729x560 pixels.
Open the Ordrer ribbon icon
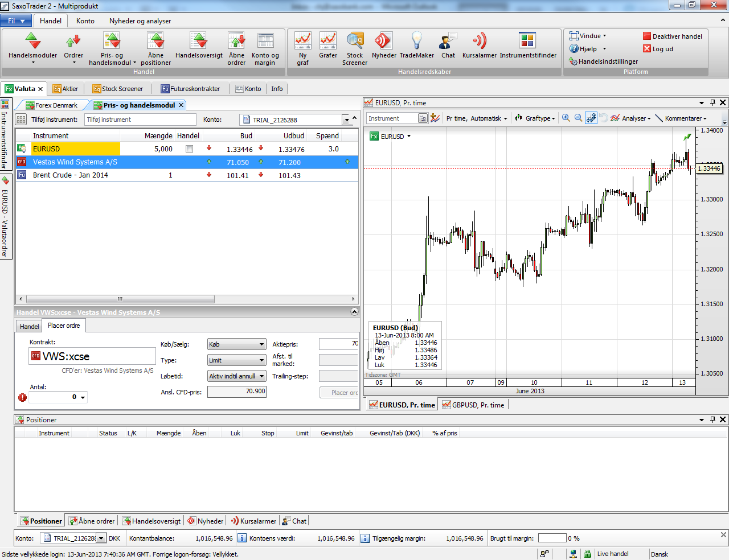tap(73, 48)
